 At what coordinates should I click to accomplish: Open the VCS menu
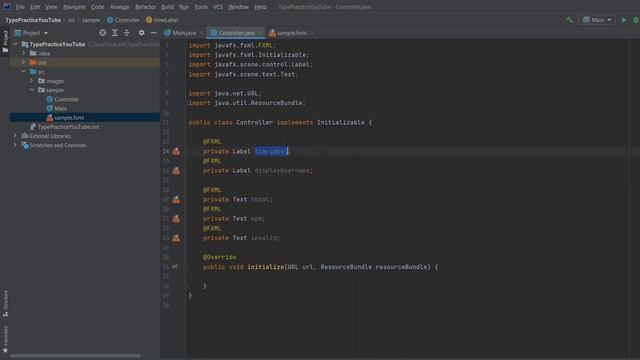[218, 7]
